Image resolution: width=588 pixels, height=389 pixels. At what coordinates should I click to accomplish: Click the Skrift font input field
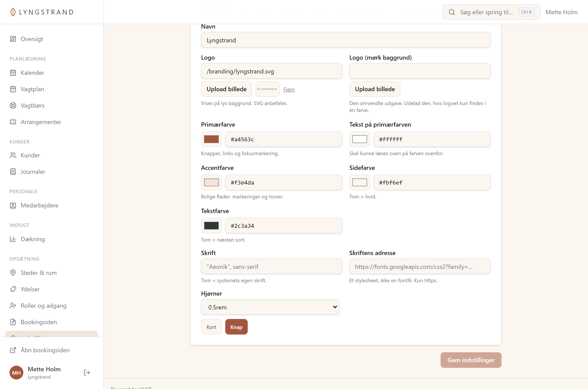(x=272, y=266)
